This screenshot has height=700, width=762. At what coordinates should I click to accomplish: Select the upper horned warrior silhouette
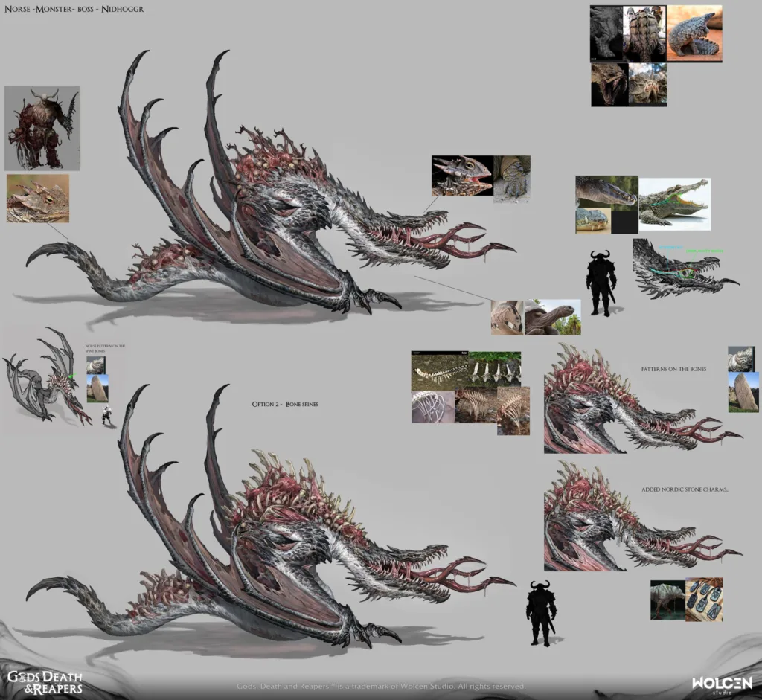601,283
